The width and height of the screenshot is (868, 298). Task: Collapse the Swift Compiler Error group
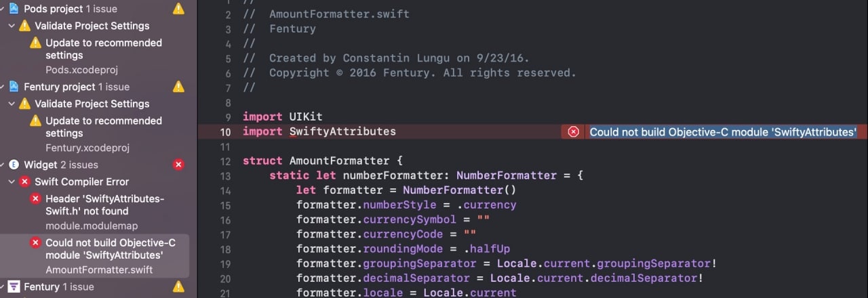pos(12,182)
